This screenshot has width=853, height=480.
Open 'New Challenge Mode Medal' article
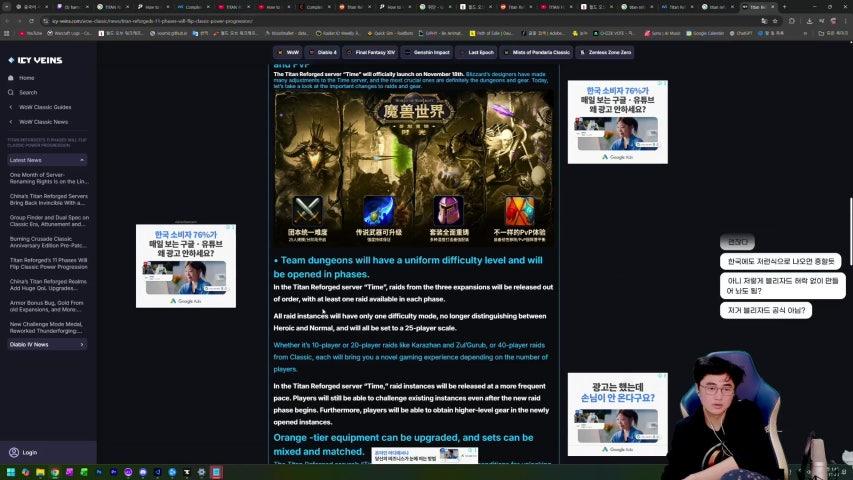click(x=48, y=327)
